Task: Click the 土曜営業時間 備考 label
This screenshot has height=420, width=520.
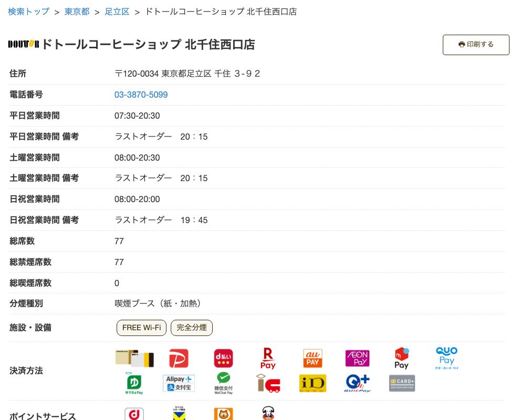Action: tap(44, 178)
